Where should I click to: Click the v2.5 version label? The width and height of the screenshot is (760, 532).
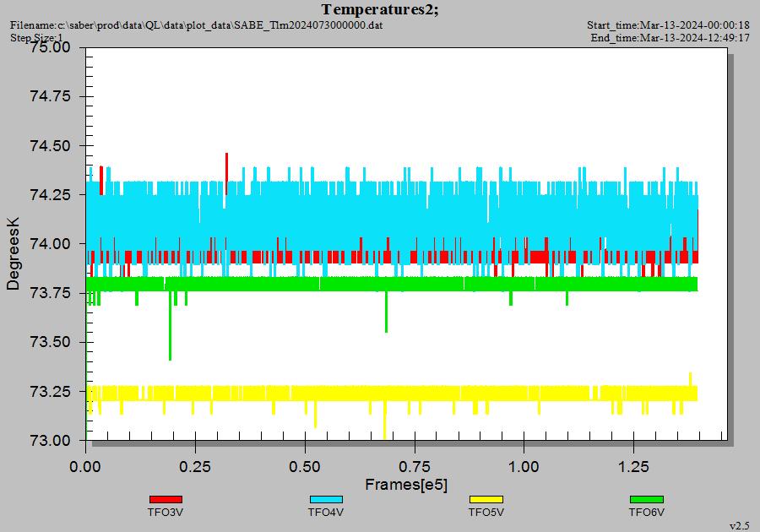point(740,526)
